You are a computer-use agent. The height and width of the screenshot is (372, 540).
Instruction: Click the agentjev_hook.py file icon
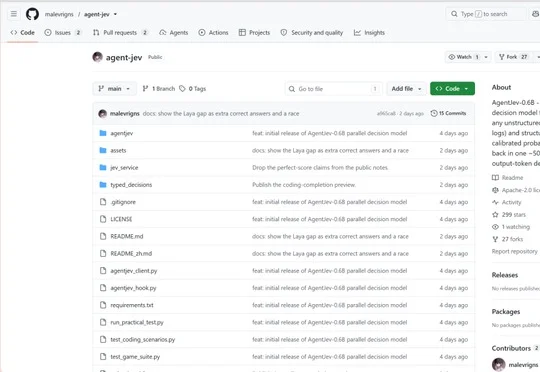click(103, 288)
